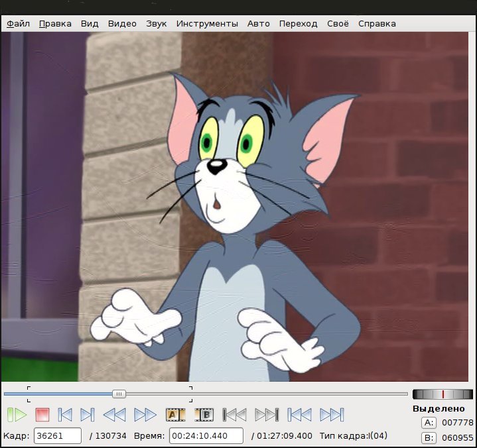Stop playback with the red Stop button
The image size is (477, 448).
click(42, 415)
